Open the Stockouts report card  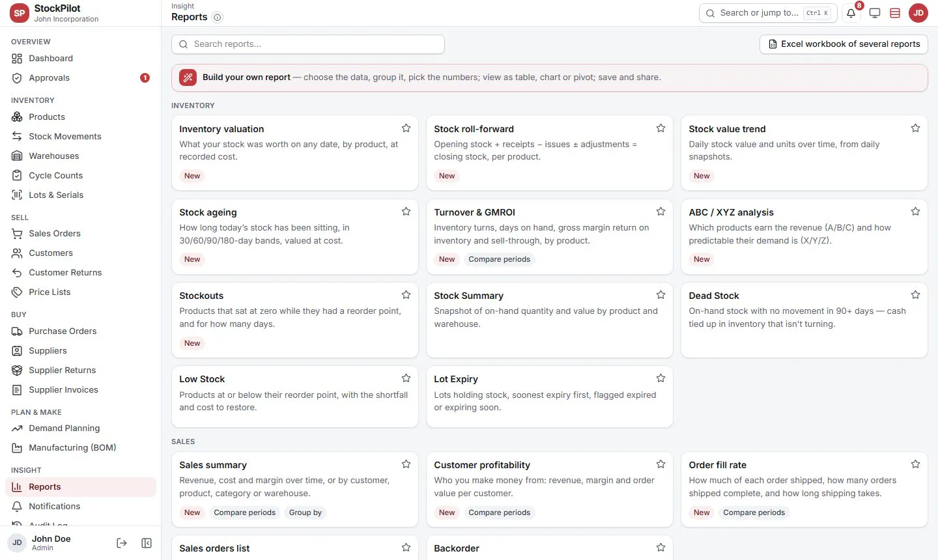pyautogui.click(x=295, y=320)
